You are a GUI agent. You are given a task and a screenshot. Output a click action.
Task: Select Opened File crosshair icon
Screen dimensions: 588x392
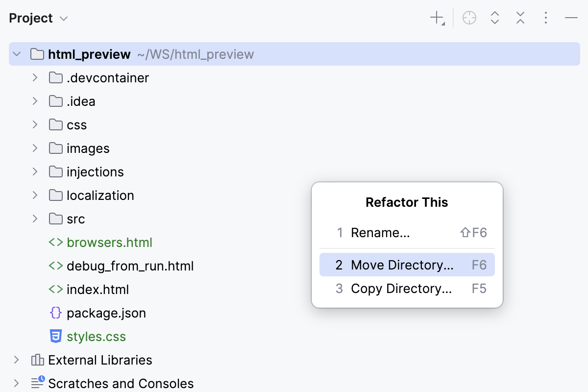(469, 19)
